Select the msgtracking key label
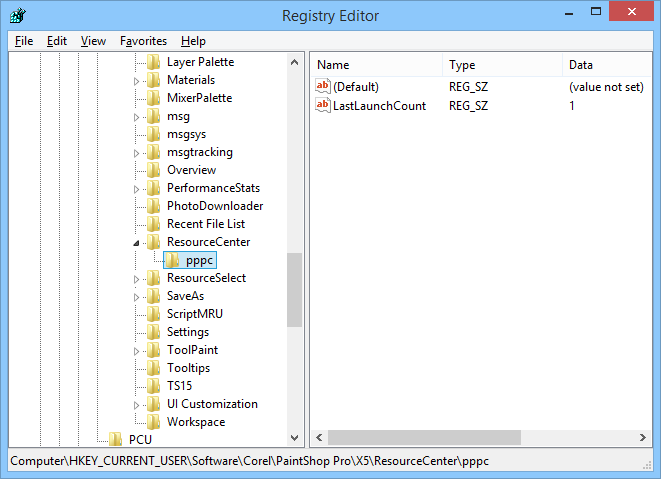 point(200,152)
